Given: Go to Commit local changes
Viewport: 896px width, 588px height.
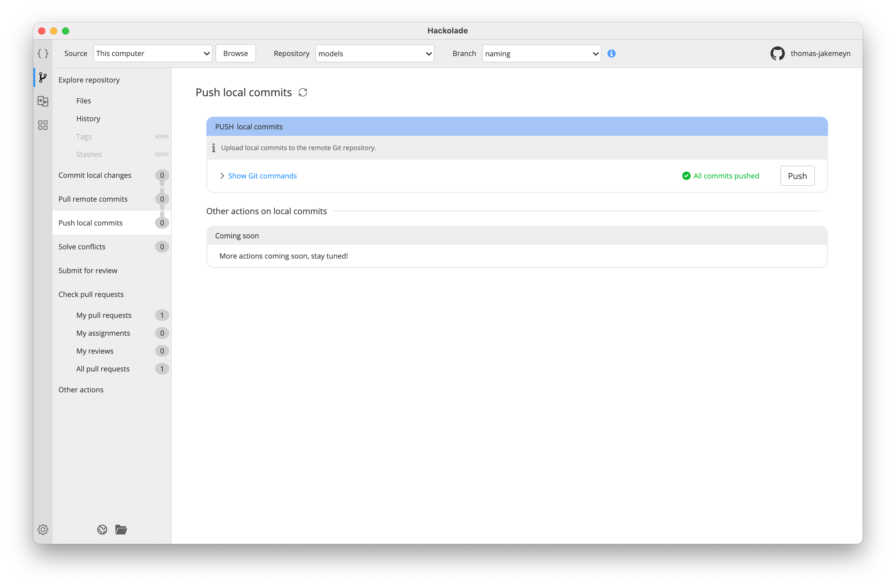Looking at the screenshot, I should click(x=95, y=175).
